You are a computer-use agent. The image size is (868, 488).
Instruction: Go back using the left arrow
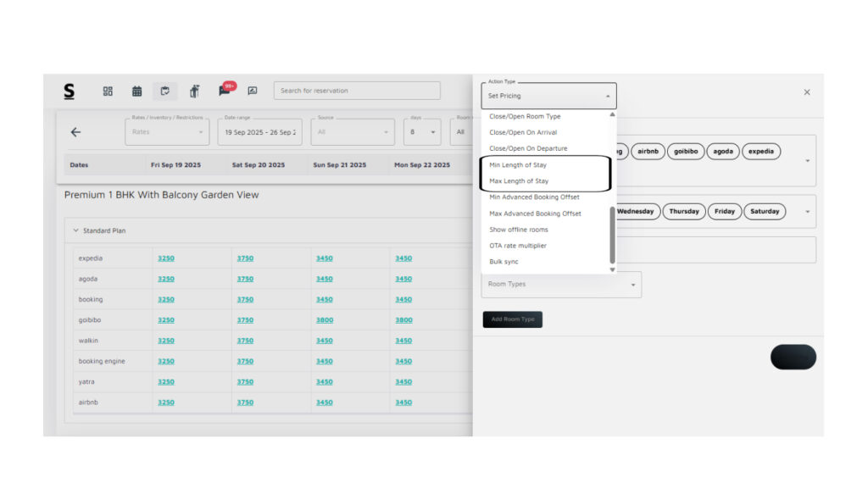click(75, 132)
